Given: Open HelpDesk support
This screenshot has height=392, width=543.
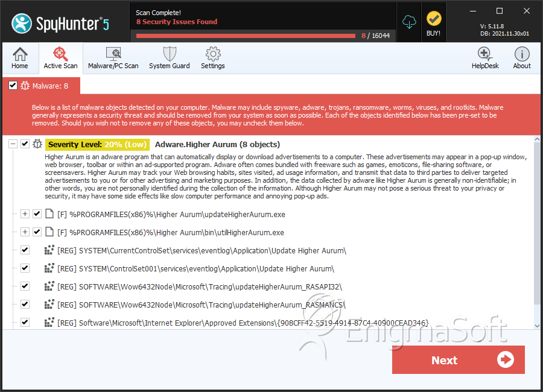Looking at the screenshot, I should pyautogui.click(x=485, y=58).
